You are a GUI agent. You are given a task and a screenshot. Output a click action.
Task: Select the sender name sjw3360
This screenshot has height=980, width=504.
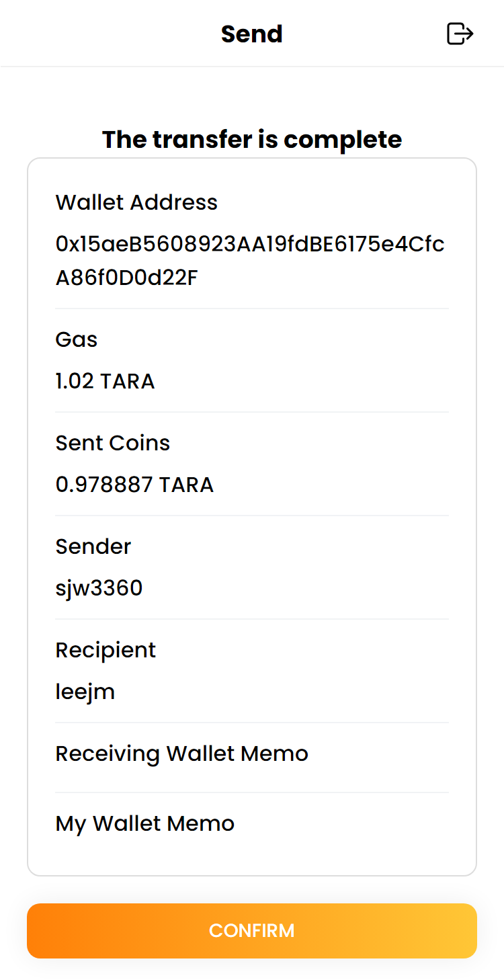99,589
